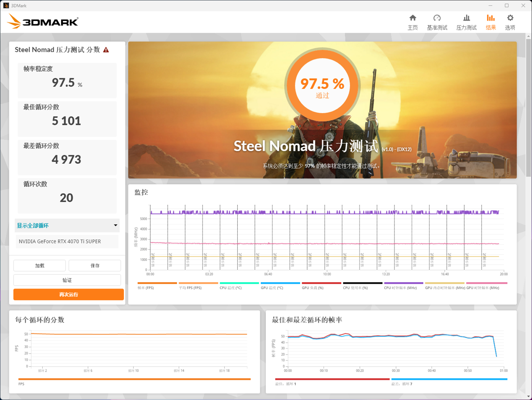Screen dimensions: 532x400
Task: Select the 结果 results chart icon
Action: point(491,18)
